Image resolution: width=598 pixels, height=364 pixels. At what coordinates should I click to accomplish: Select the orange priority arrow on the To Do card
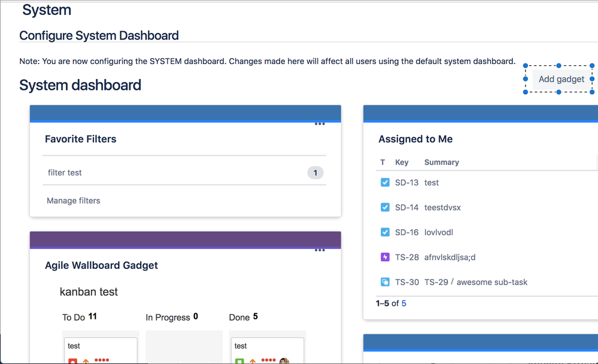[86, 360]
